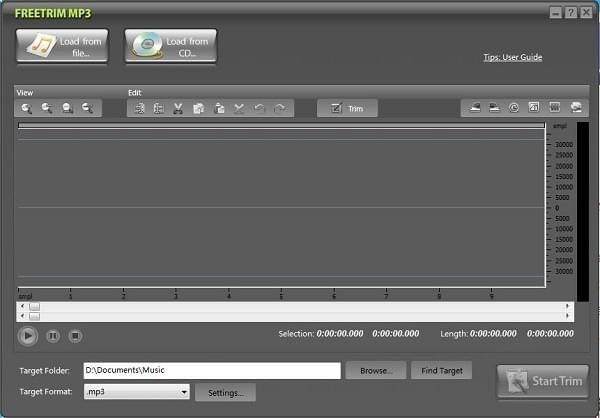The width and height of the screenshot is (600, 418).
Task: Click the Find Target button
Action: (x=441, y=371)
